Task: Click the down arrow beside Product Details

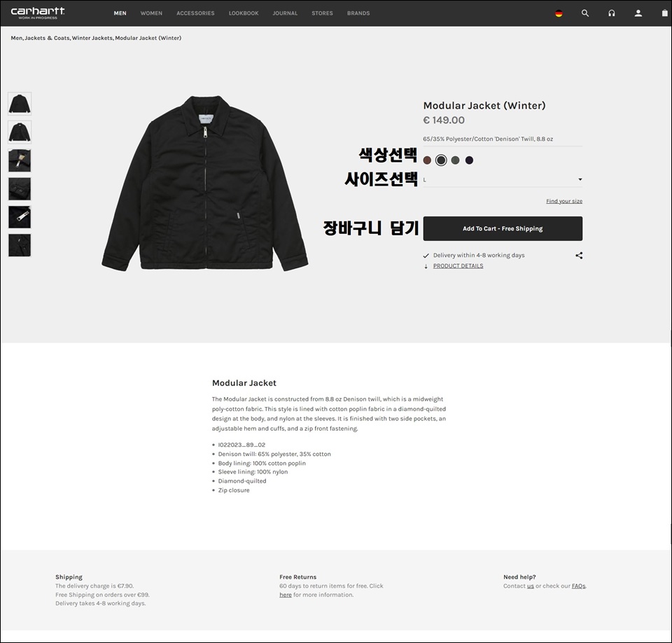Action: point(426,266)
